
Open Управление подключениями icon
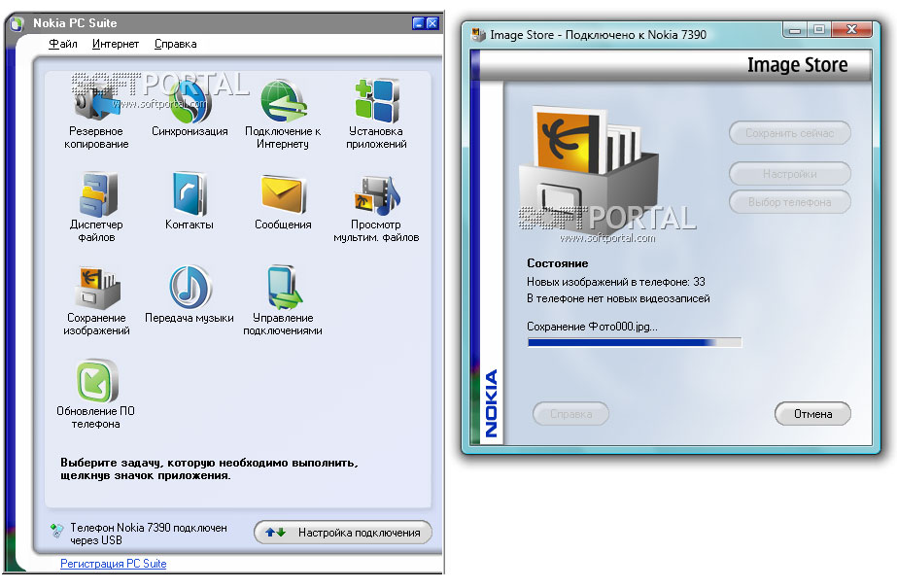click(283, 288)
